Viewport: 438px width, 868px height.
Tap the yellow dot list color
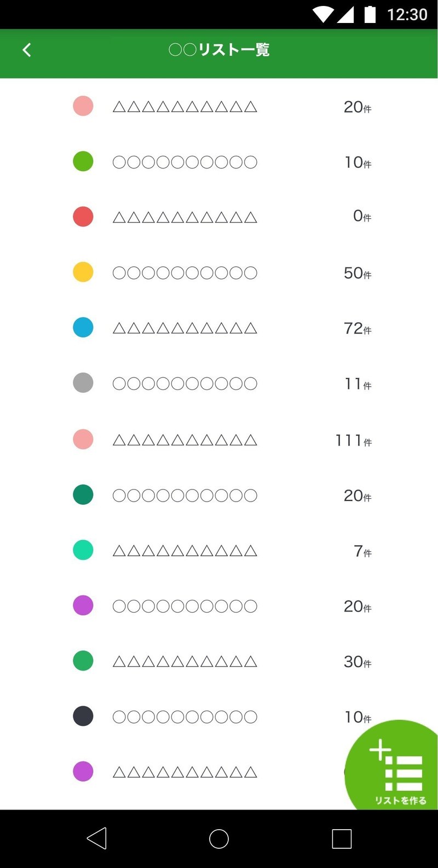(x=83, y=272)
